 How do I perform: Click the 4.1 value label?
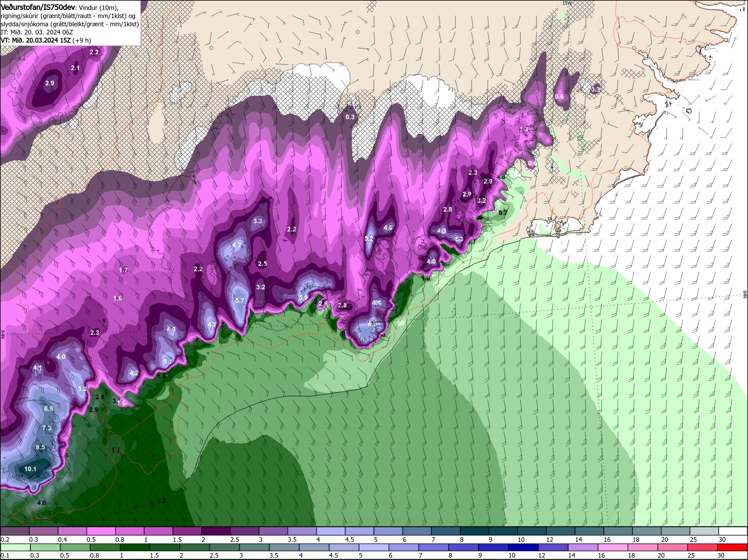coord(38,368)
